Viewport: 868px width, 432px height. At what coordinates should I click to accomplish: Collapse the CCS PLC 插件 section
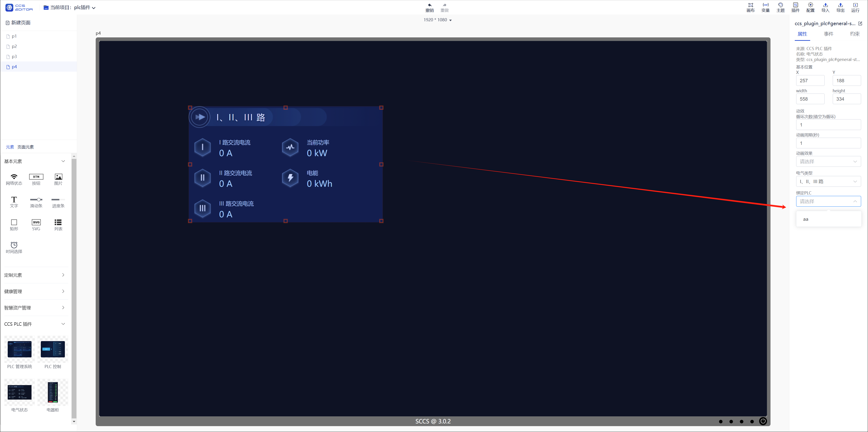point(34,324)
